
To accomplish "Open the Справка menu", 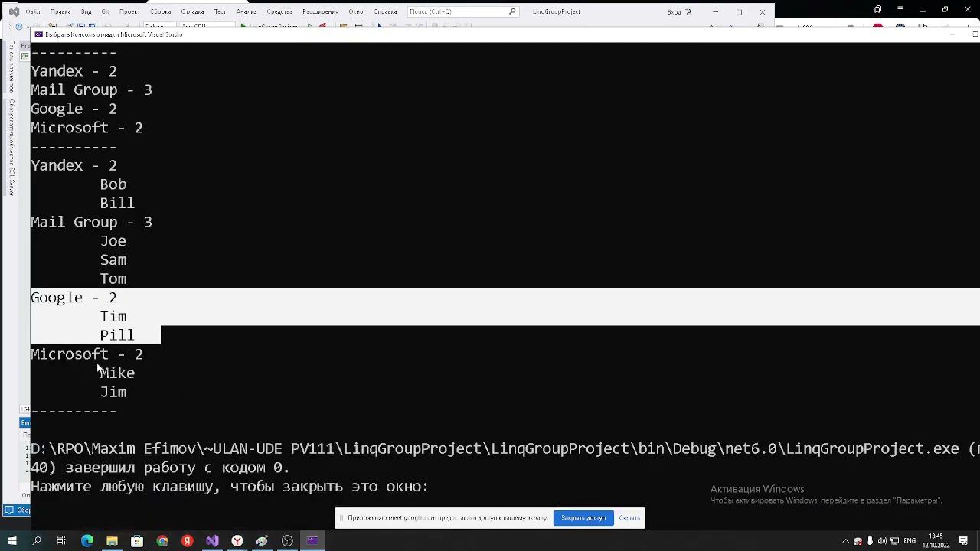I will pos(385,11).
